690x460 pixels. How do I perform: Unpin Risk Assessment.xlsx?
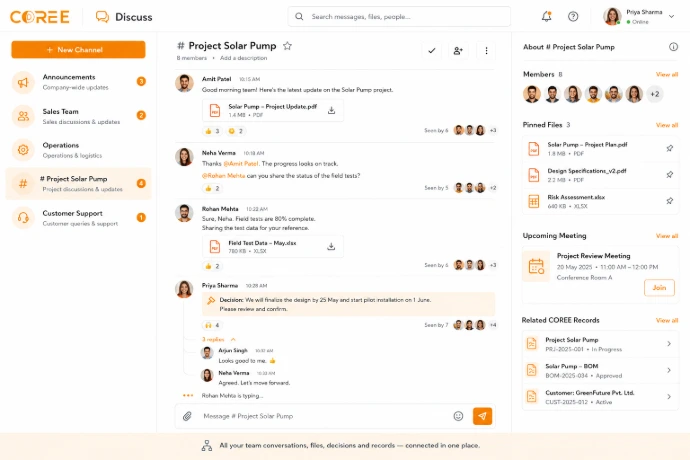pyautogui.click(x=669, y=201)
